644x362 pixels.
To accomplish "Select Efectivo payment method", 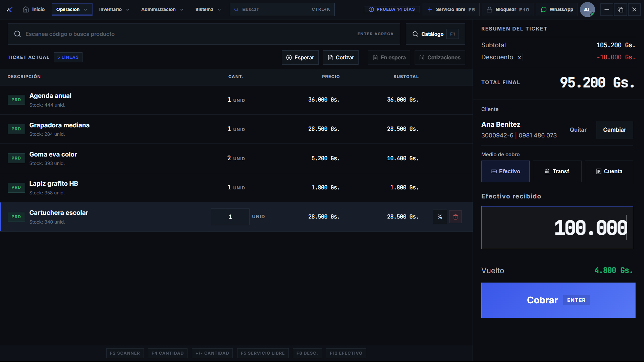I will pyautogui.click(x=505, y=171).
